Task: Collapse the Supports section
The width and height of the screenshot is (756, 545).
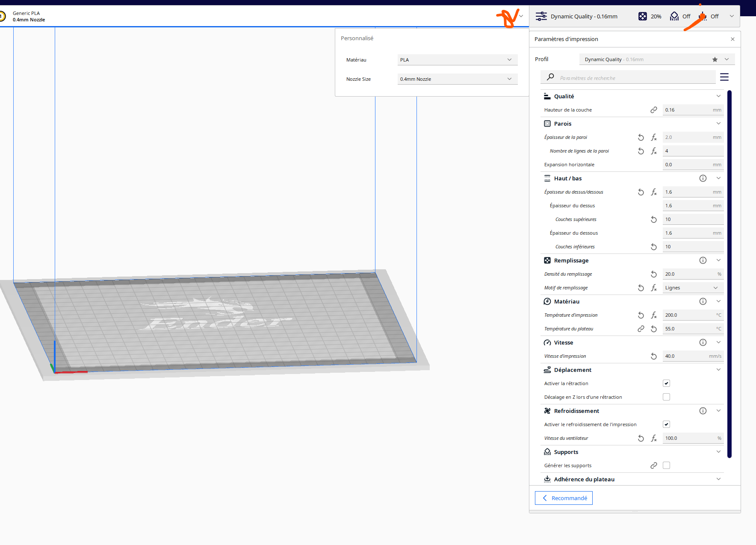Action: tap(718, 452)
